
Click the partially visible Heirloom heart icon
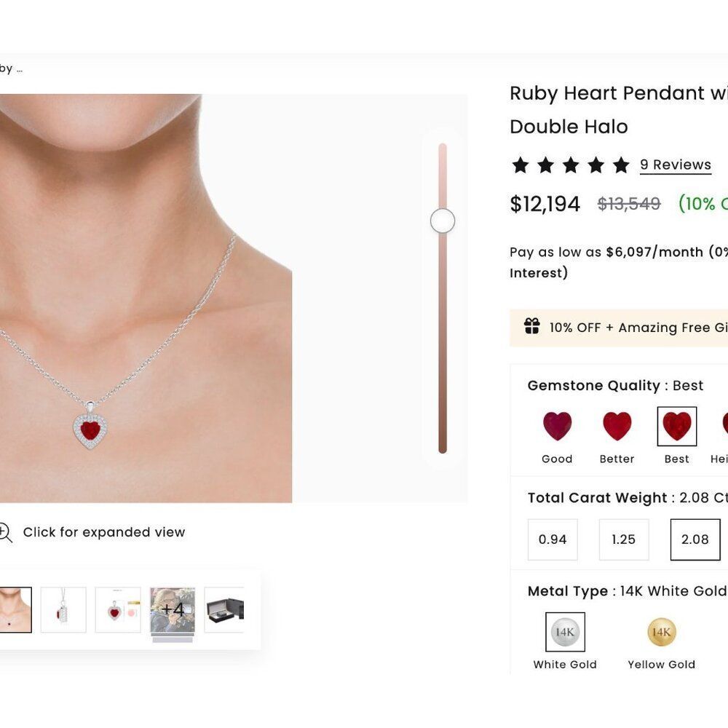pyautogui.click(x=724, y=425)
